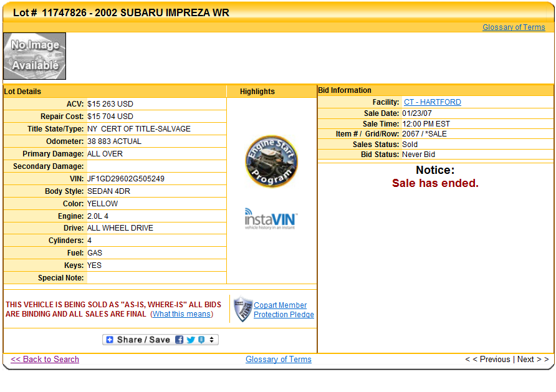
Task: Click the Facebook icon in Share bar
Action: tap(180, 340)
